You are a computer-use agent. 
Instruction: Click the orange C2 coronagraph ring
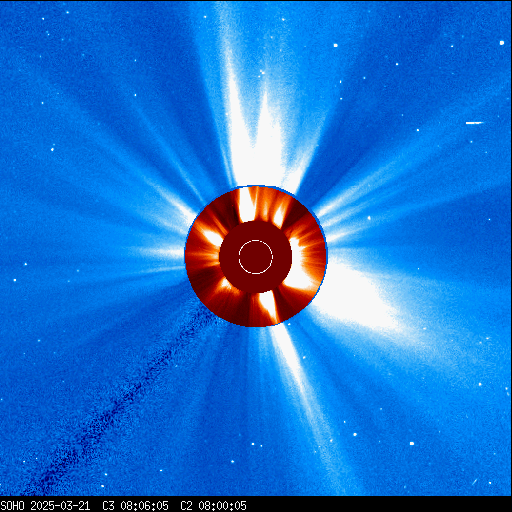pyautogui.click(x=256, y=257)
